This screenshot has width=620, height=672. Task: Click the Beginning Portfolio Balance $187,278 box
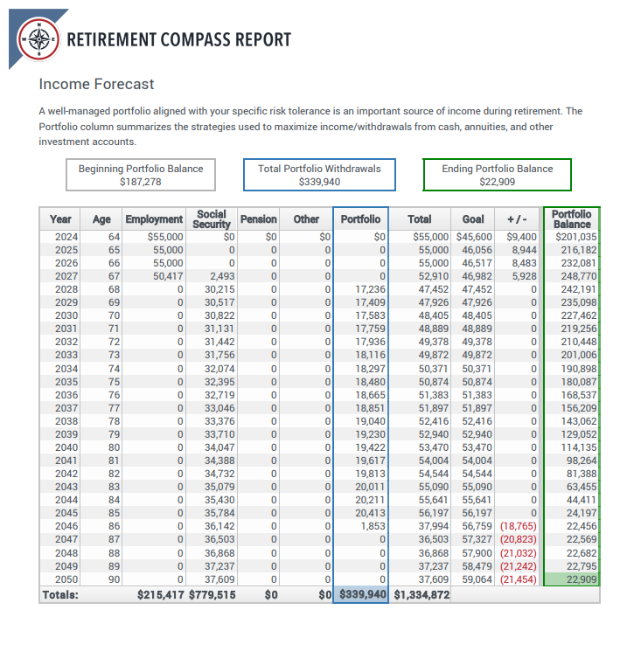pos(141,175)
